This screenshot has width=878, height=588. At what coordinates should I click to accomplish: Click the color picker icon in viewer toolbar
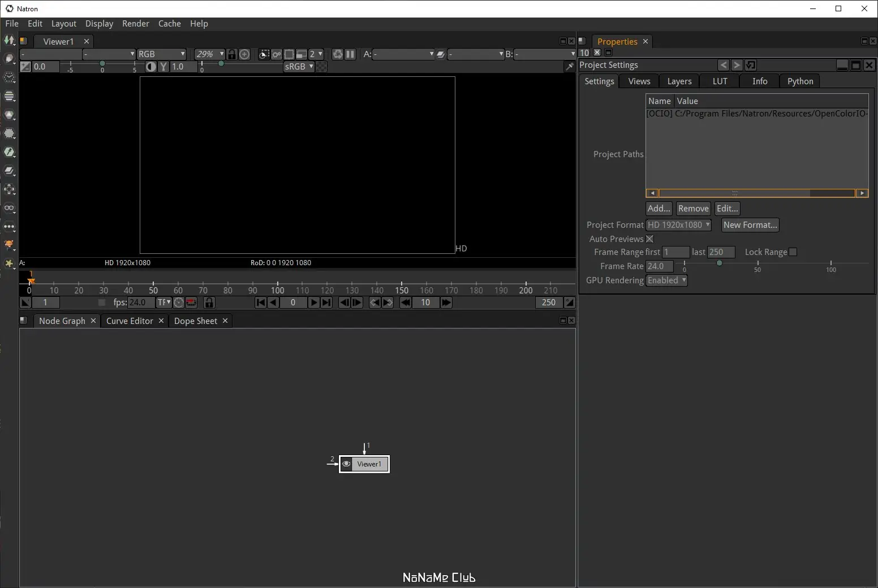pyautogui.click(x=570, y=67)
